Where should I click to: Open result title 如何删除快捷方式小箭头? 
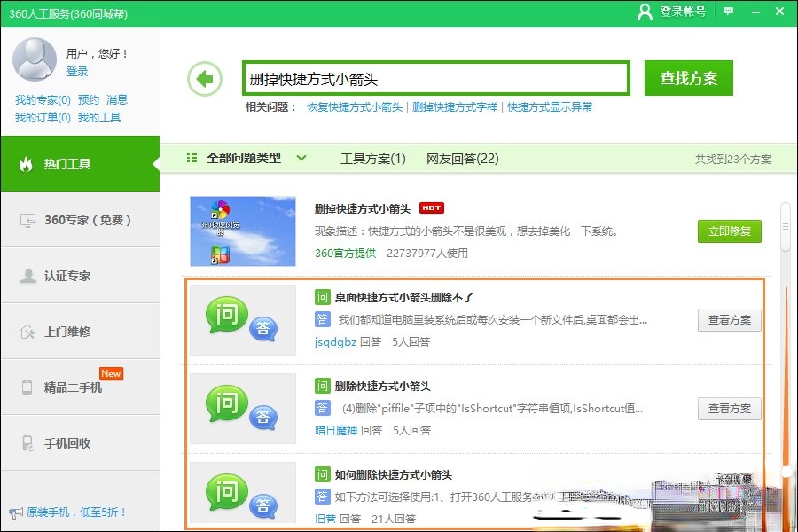pos(394,475)
